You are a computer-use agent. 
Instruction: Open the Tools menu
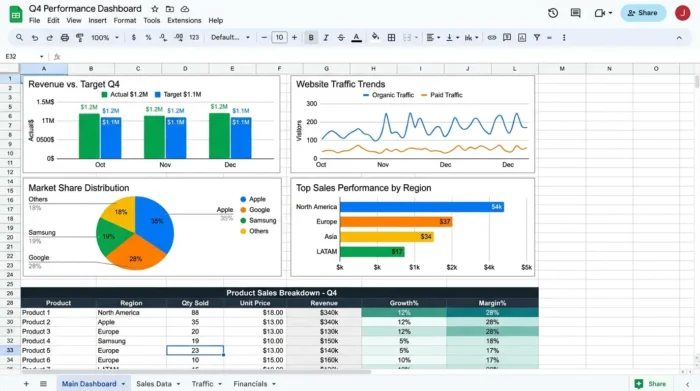[x=151, y=21]
